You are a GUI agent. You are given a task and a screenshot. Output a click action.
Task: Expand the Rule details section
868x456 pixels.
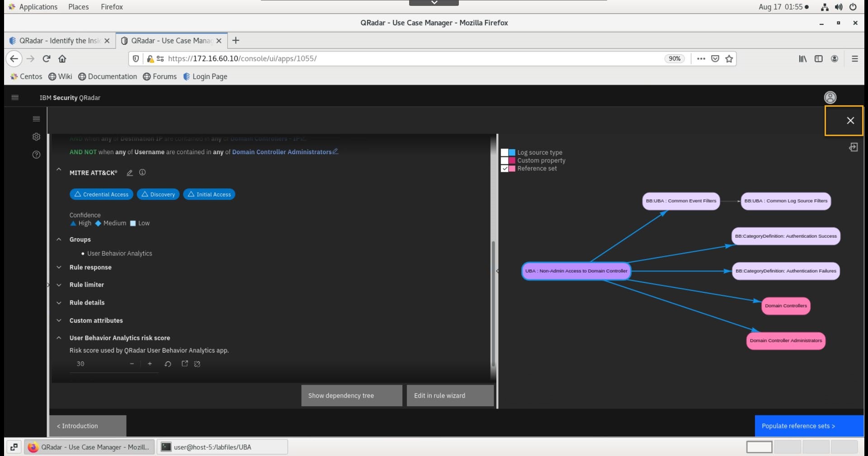(x=59, y=303)
